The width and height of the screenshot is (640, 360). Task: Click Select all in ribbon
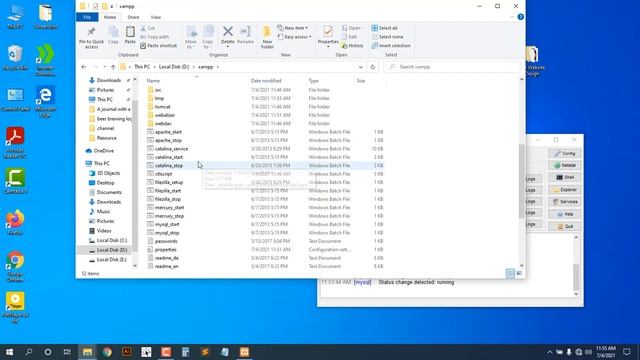(x=384, y=28)
